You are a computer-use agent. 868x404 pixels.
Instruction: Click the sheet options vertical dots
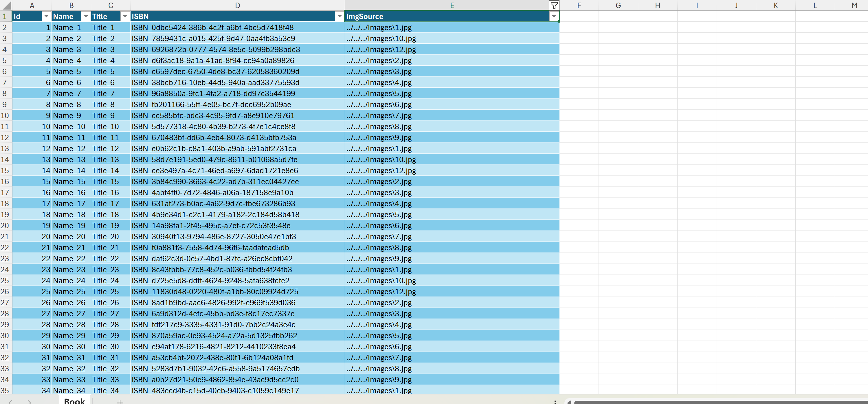click(555, 402)
